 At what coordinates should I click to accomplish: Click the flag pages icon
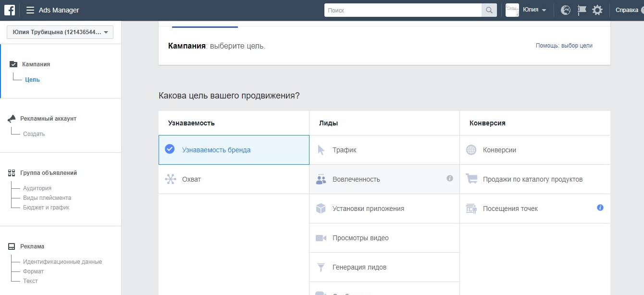[x=582, y=10]
